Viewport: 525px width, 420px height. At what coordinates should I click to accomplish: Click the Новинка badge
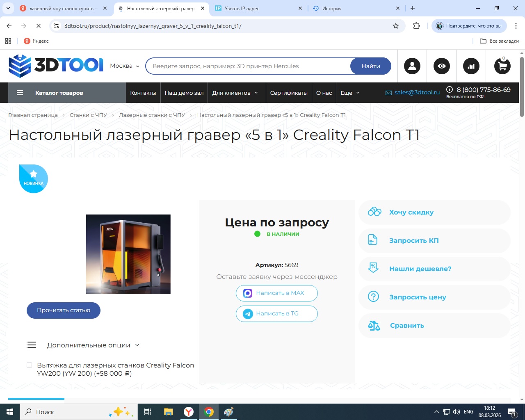[34, 179]
